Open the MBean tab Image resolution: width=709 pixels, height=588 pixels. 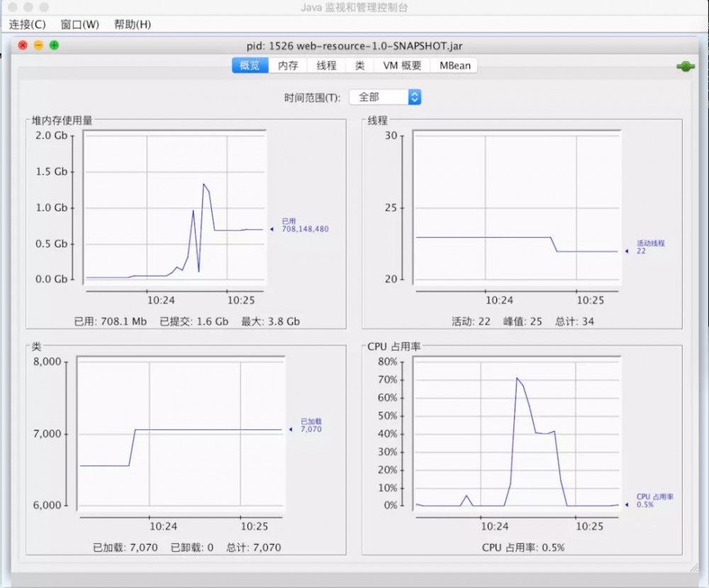[454, 65]
